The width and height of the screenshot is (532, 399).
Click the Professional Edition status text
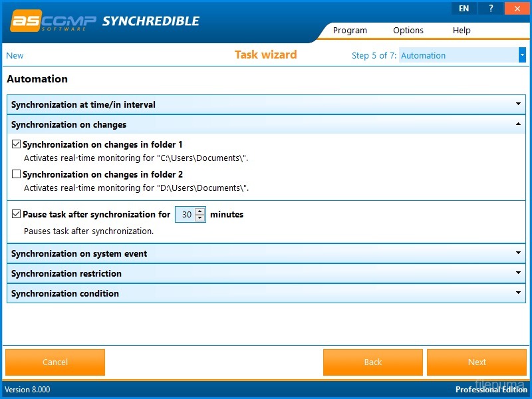[491, 390]
